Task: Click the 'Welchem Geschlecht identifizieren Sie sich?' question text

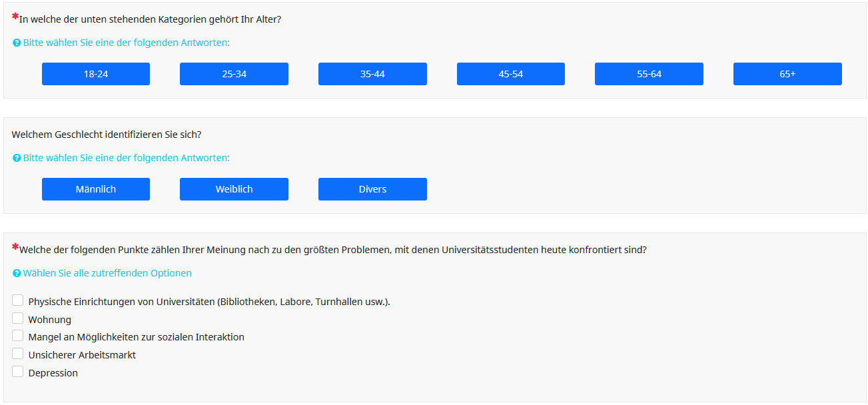Action: (x=107, y=135)
